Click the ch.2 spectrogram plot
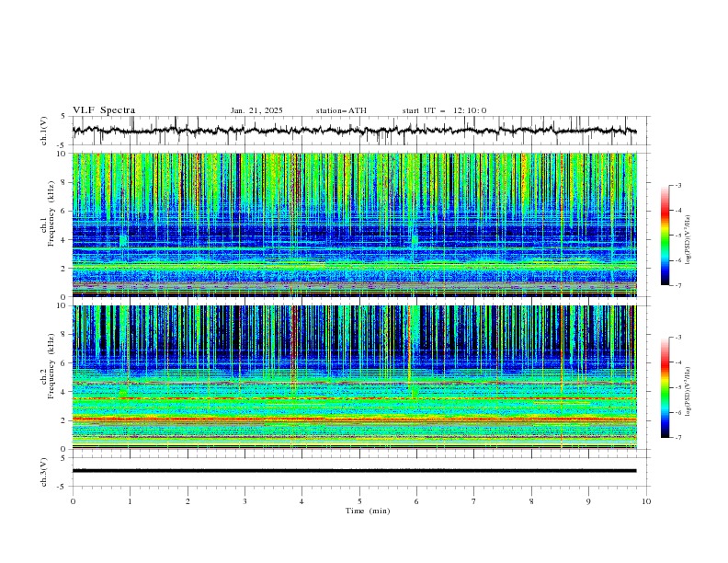Image resolution: width=728 pixels, height=563 pixels. tap(355, 377)
